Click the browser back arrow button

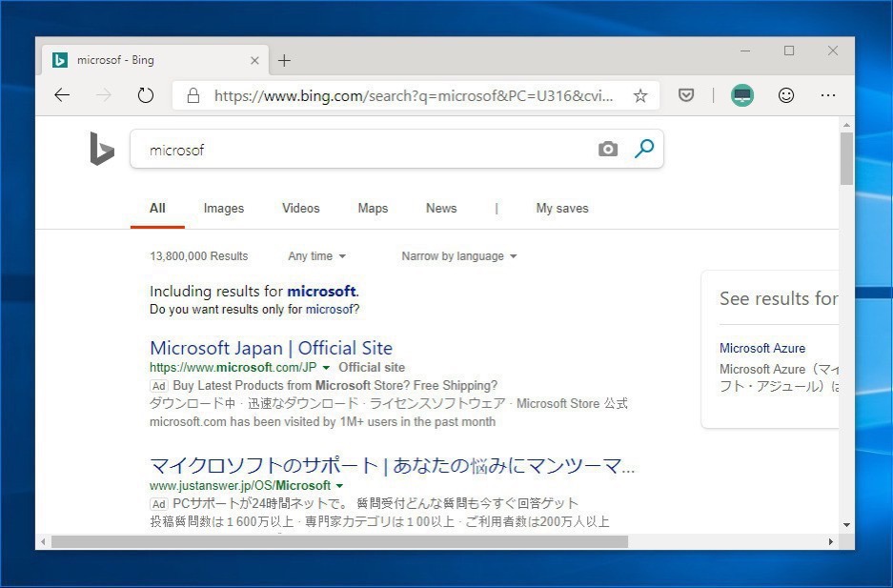[x=62, y=95]
